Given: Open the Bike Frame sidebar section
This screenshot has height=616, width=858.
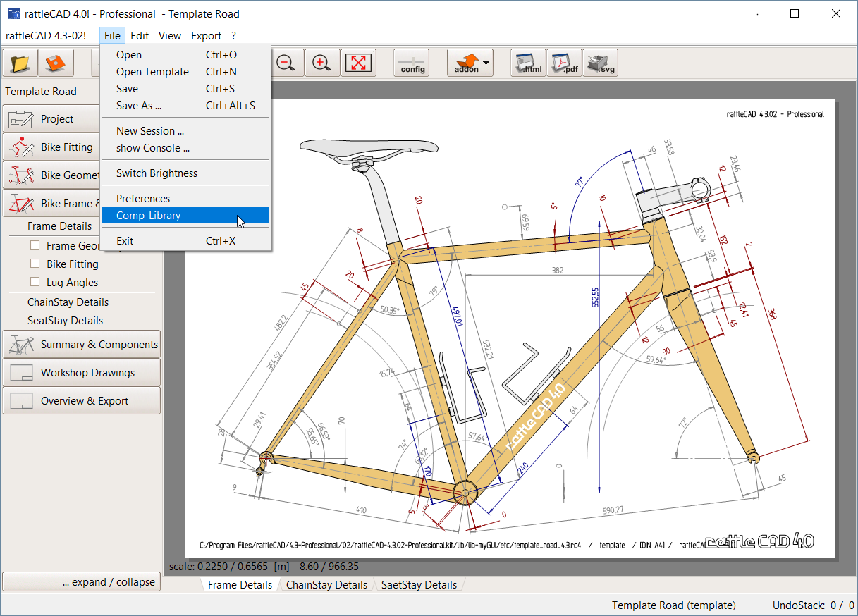Looking at the screenshot, I should click(51, 204).
